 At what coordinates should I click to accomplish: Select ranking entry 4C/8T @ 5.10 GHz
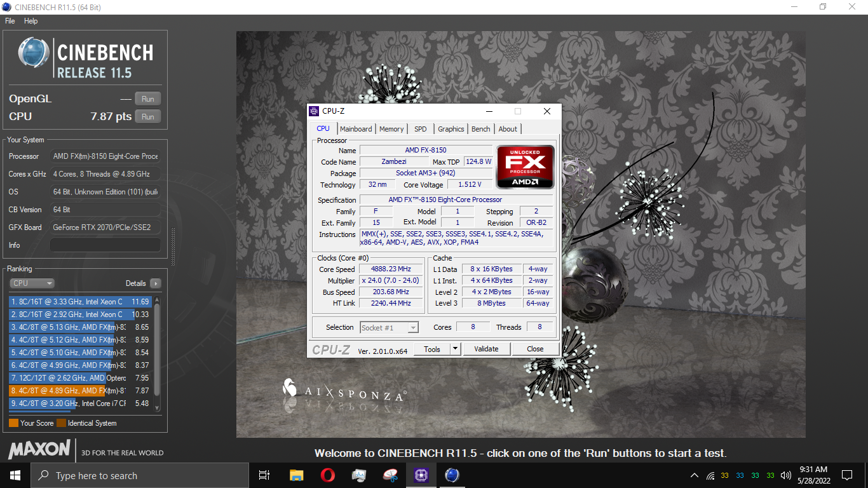pyautogui.click(x=80, y=353)
